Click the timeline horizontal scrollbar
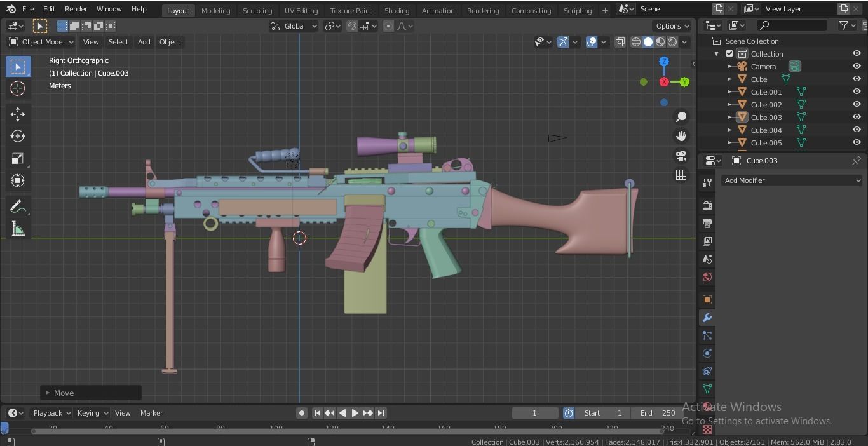Screen dimensions: 868x446 pos(348,431)
